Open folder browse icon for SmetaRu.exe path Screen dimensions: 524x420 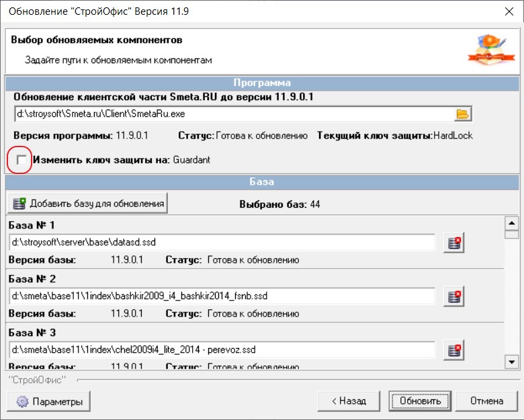462,114
